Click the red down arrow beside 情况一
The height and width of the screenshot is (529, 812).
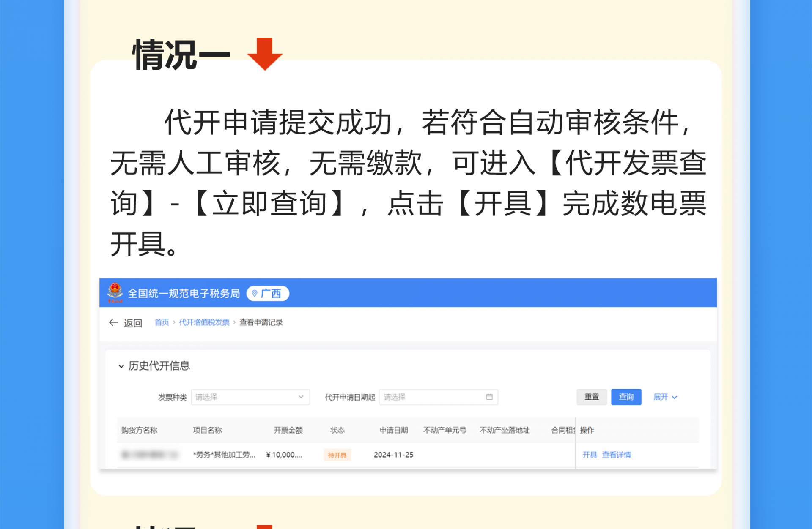tap(265, 54)
